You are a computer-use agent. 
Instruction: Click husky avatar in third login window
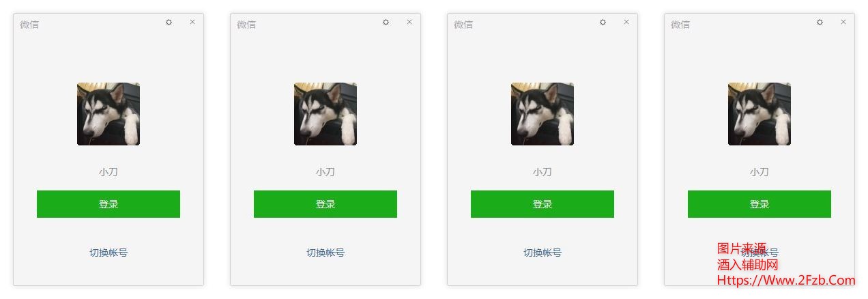(x=542, y=114)
